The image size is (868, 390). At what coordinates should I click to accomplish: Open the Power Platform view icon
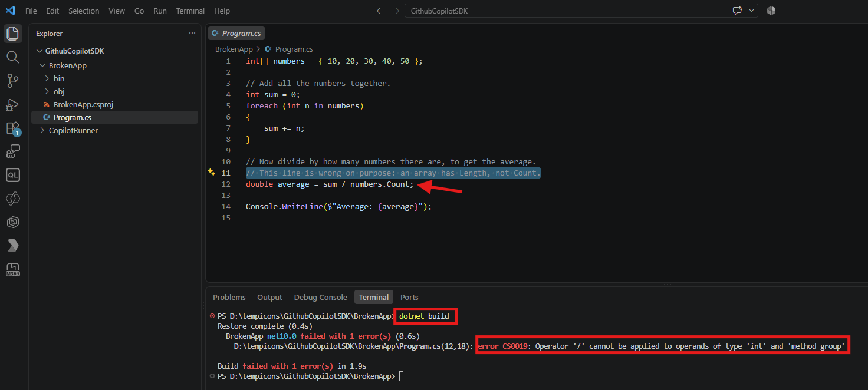click(x=12, y=199)
